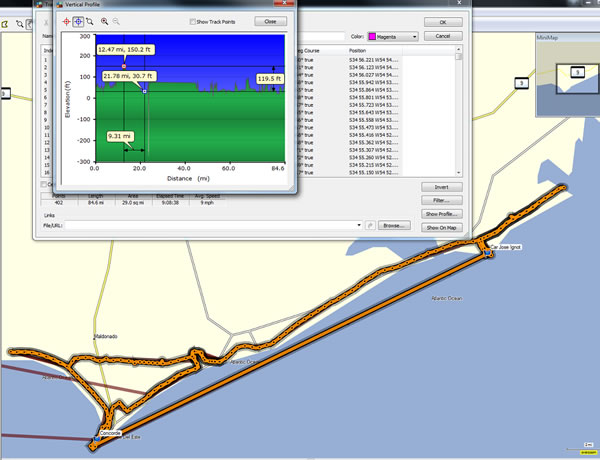Click the track list scrollbar up arrow
Image resolution: width=600 pixels, height=460 pixels.
click(x=459, y=50)
